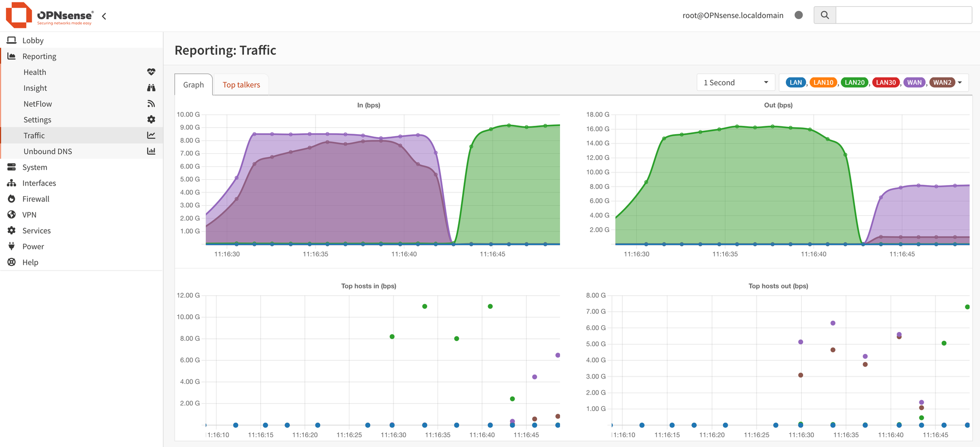Screen dimensions: 980x447
Task: Focus the top search input field
Action: (x=903, y=15)
